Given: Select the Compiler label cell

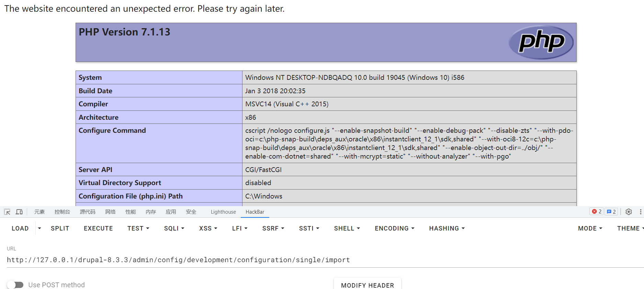Looking at the screenshot, I should click(x=159, y=104).
